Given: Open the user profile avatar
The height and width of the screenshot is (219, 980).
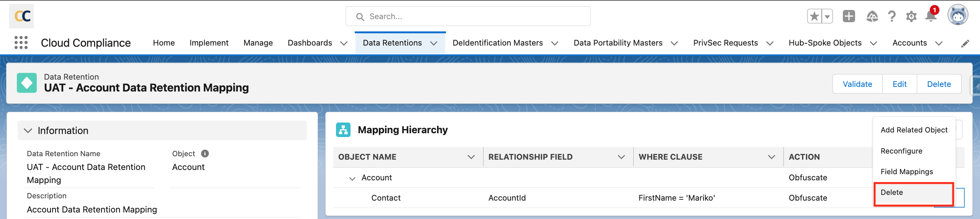Looking at the screenshot, I should [957, 16].
